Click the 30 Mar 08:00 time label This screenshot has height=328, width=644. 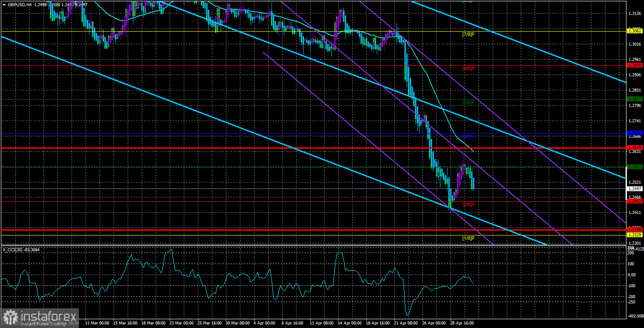coord(237,323)
